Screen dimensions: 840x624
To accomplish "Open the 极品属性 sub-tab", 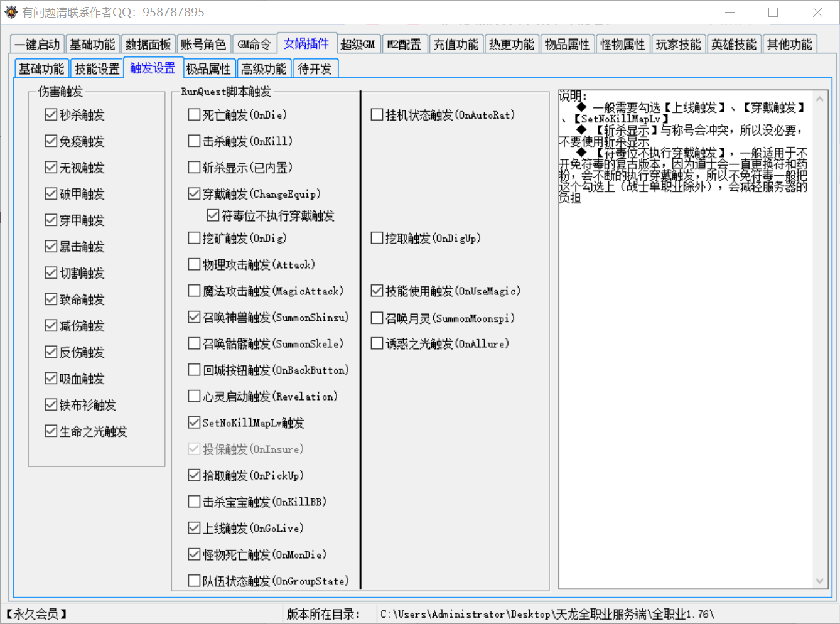I will tap(208, 68).
